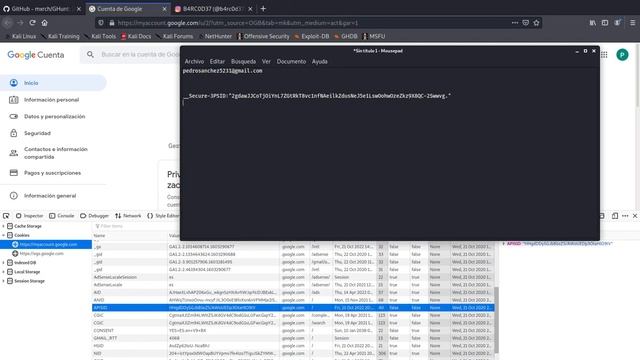Open the Network DevTools tab
This screenshot has width=640, height=360.
[128, 216]
